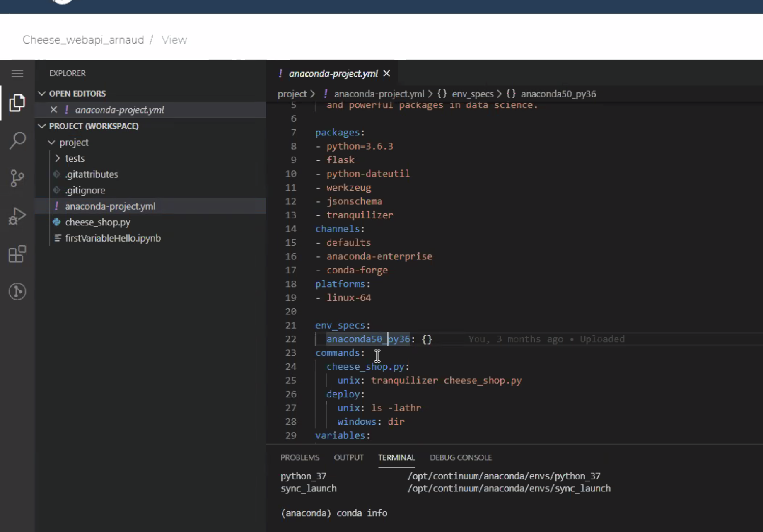Switch to the Problems panel tab
The width and height of the screenshot is (763, 532).
tap(300, 457)
